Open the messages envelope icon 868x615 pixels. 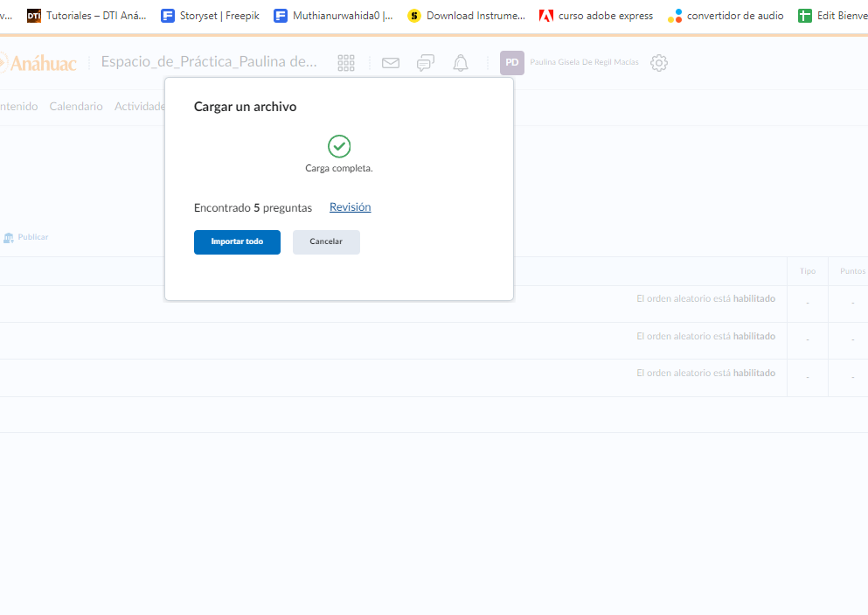pos(391,63)
